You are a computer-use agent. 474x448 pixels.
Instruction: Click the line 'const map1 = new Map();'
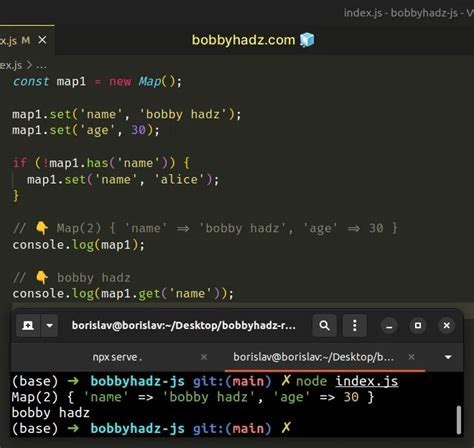point(97,81)
